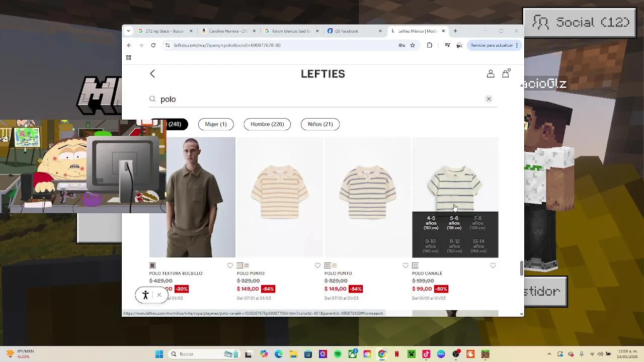Open a new Chrome tab
644x362 pixels.
tap(455, 31)
